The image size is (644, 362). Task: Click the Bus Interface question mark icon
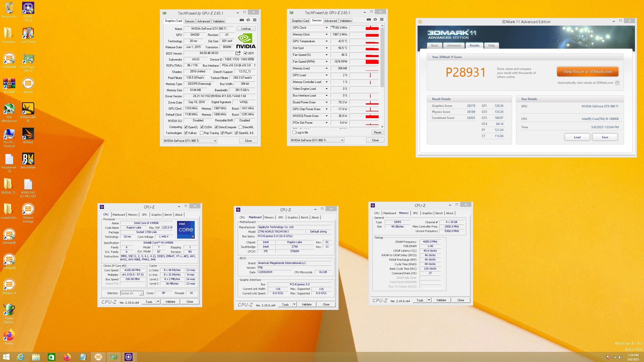[254, 65]
